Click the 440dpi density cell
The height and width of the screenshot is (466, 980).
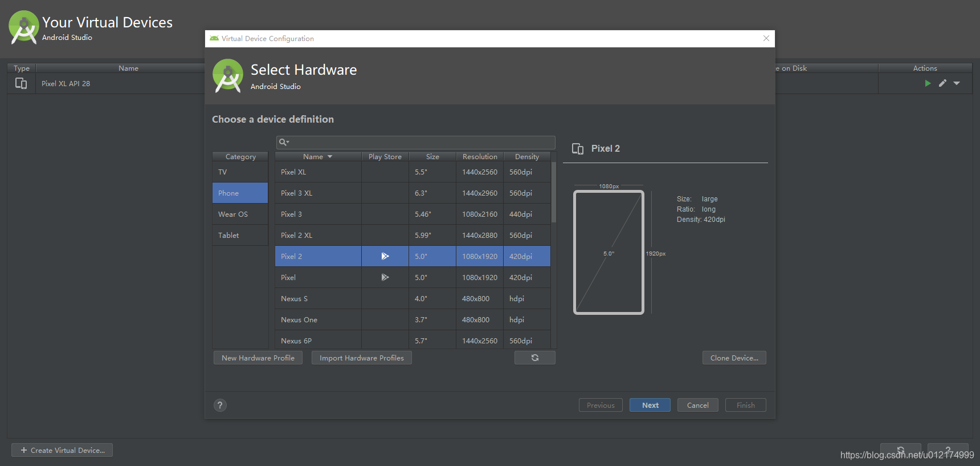[x=527, y=214]
